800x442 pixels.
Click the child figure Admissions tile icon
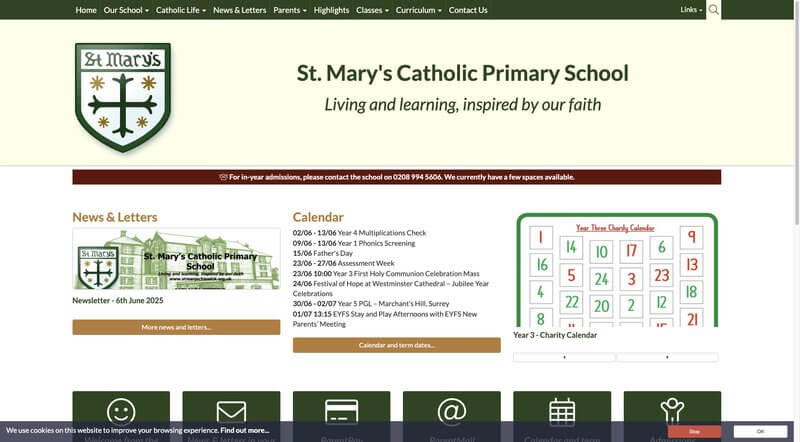(672, 411)
